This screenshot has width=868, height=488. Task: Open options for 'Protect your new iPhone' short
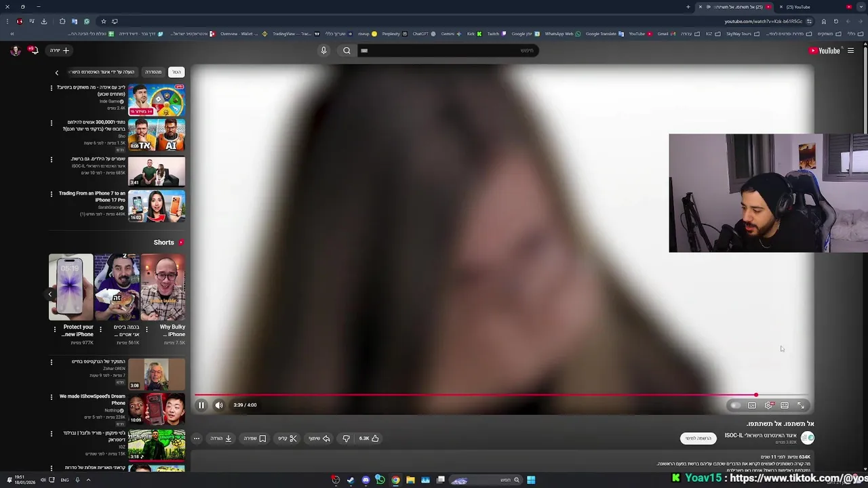[54, 329]
